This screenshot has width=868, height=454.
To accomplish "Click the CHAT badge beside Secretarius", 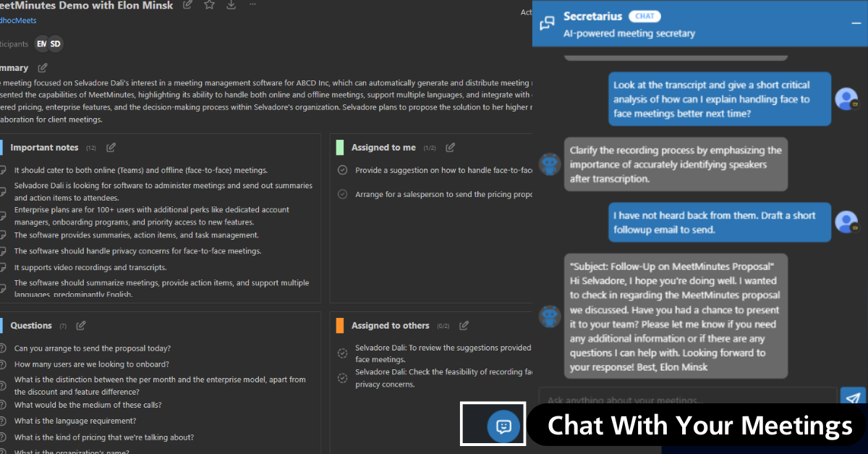I will click(644, 16).
